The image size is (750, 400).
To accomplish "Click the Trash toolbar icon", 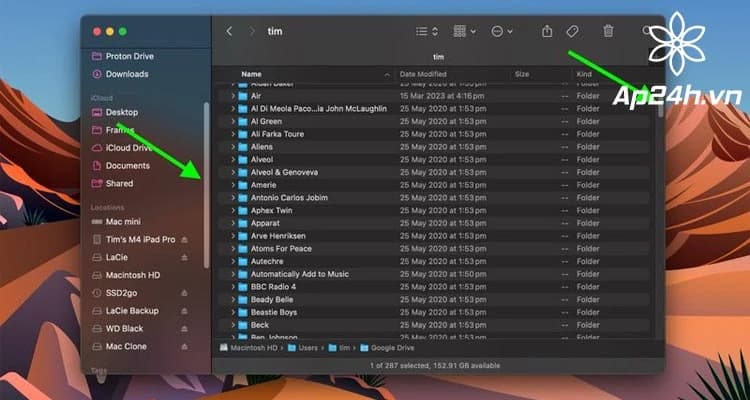I will pyautogui.click(x=608, y=32).
